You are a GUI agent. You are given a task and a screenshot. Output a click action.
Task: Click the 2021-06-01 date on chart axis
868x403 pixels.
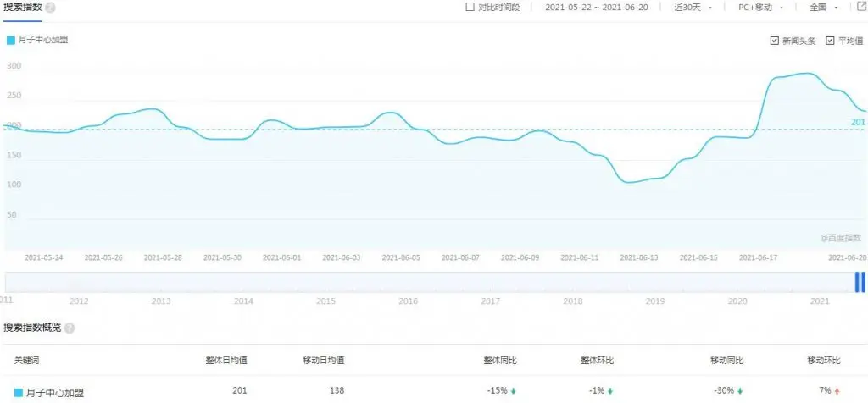[x=281, y=257]
